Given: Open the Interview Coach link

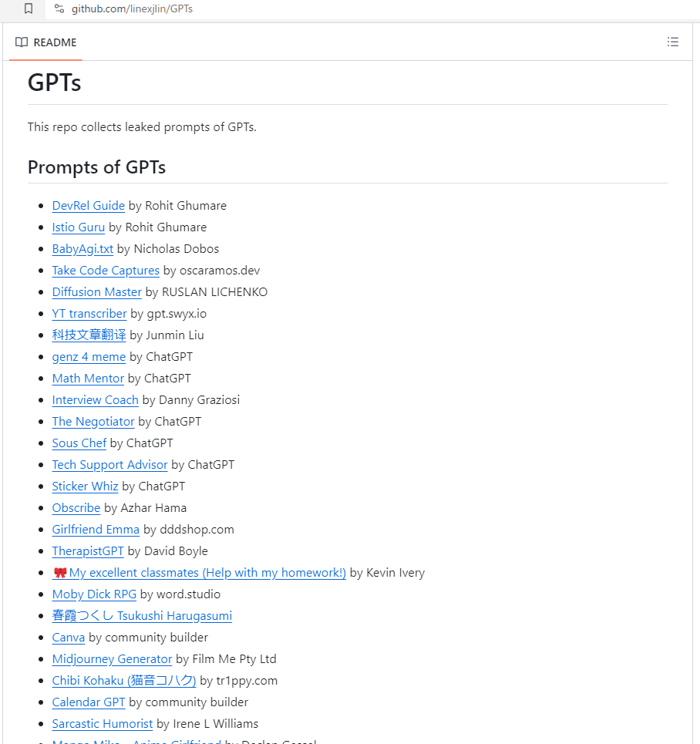Looking at the screenshot, I should 95,399.
